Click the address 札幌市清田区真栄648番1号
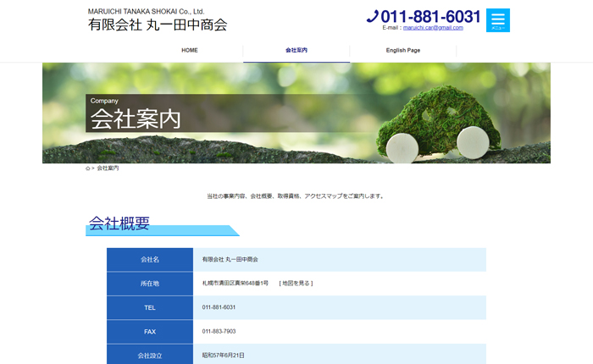The image size is (593, 364). point(236,284)
